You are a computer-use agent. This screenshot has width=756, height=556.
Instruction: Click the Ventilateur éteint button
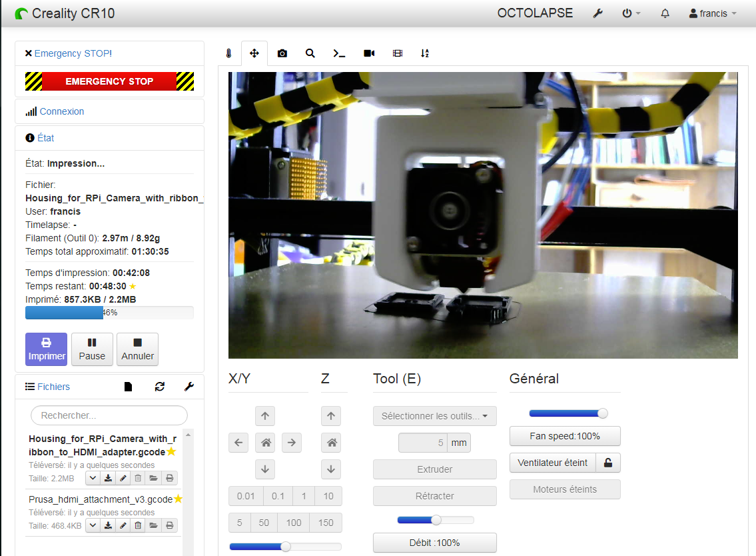click(553, 463)
